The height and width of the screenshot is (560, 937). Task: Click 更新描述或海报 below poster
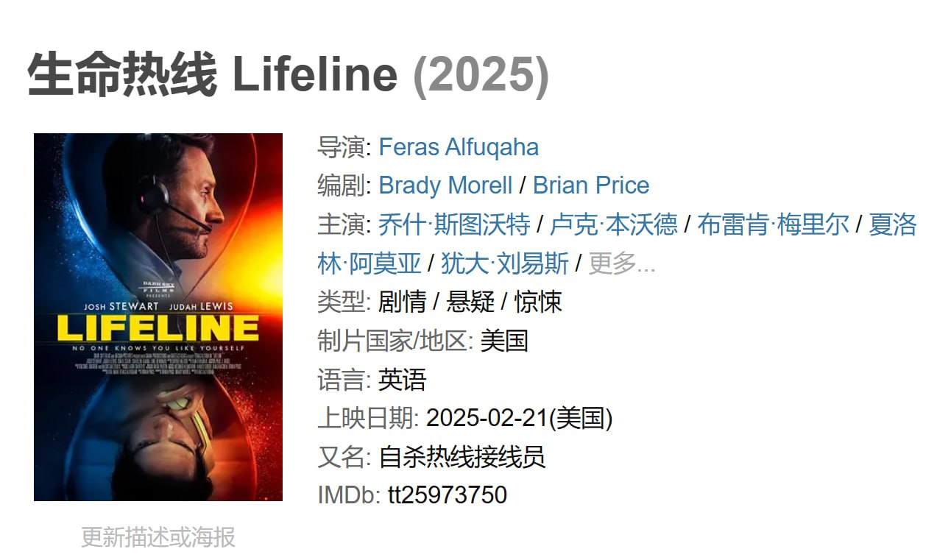click(x=158, y=536)
